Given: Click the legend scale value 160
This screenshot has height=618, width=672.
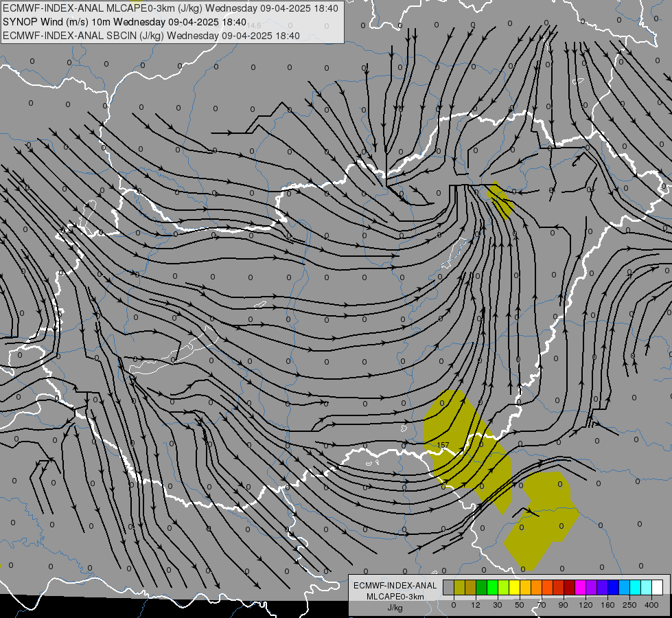Looking at the screenshot, I should coord(607,605).
